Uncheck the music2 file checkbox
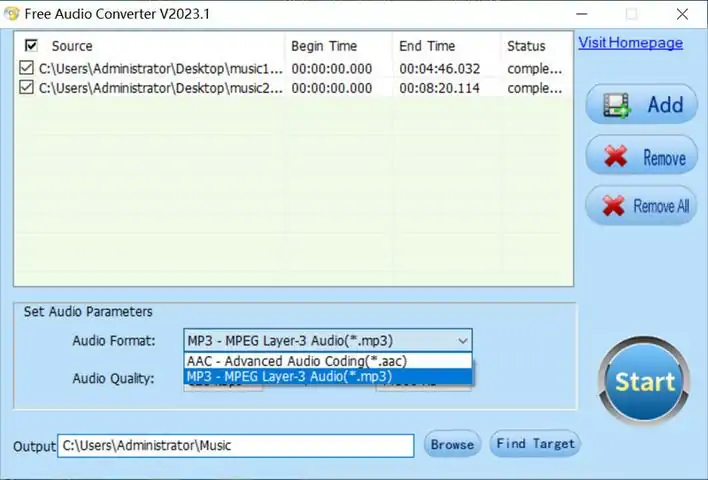The height and width of the screenshot is (480, 708). pyautogui.click(x=26, y=87)
